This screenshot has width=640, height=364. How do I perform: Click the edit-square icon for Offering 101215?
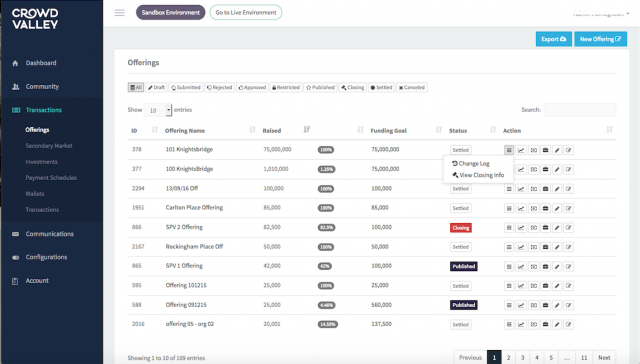click(569, 286)
